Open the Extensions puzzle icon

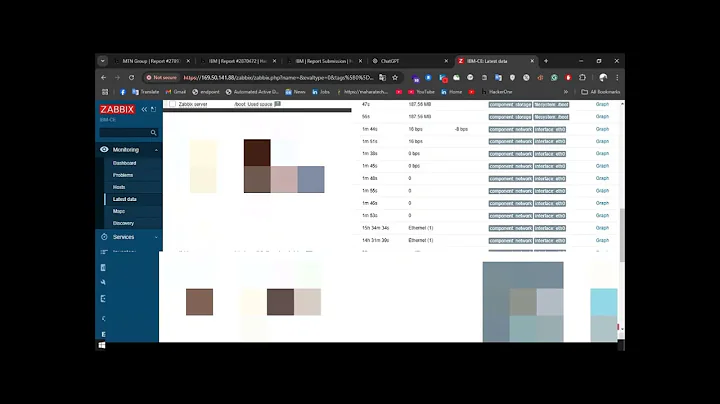[x=582, y=78]
